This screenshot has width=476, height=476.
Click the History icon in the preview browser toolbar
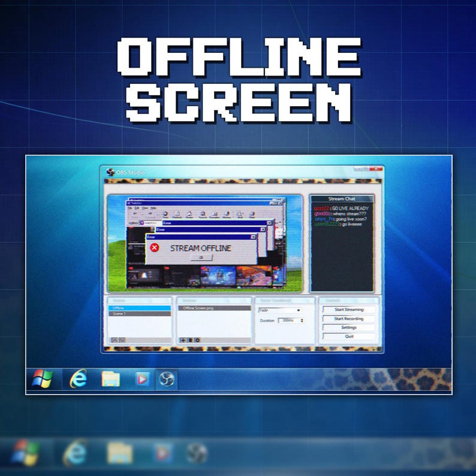[x=227, y=214]
